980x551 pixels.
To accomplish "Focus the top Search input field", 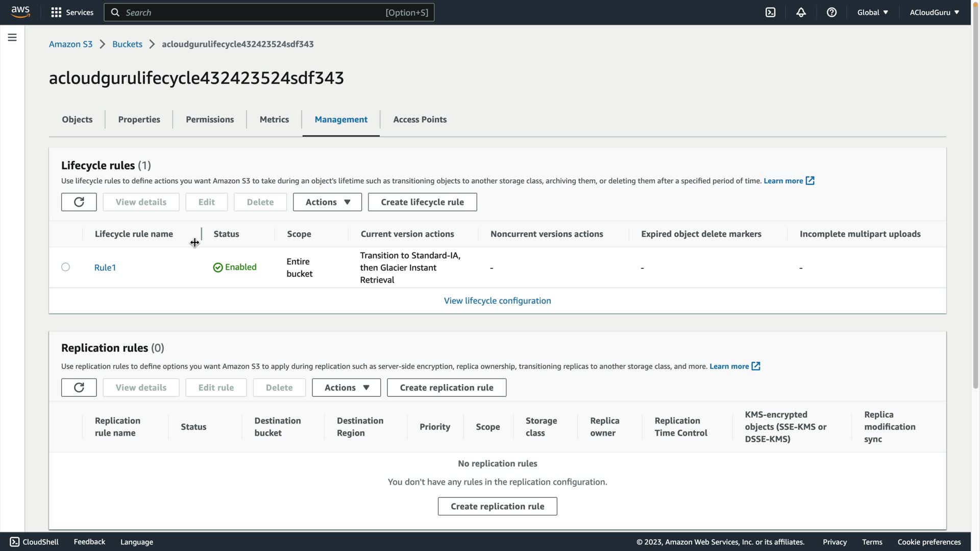I will tap(255, 12).
